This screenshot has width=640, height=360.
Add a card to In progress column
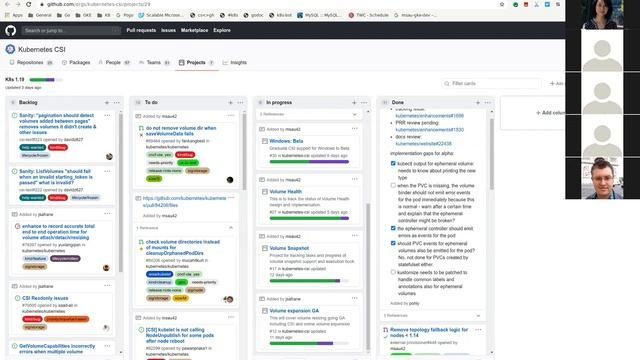(354, 102)
